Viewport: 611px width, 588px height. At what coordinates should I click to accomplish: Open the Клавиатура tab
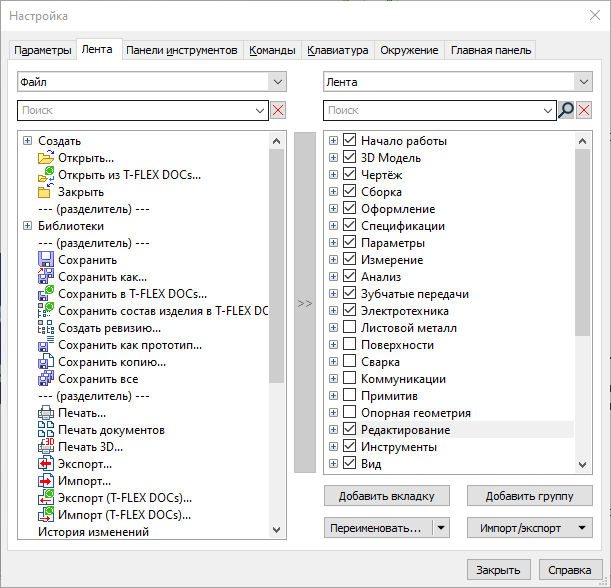pos(338,50)
